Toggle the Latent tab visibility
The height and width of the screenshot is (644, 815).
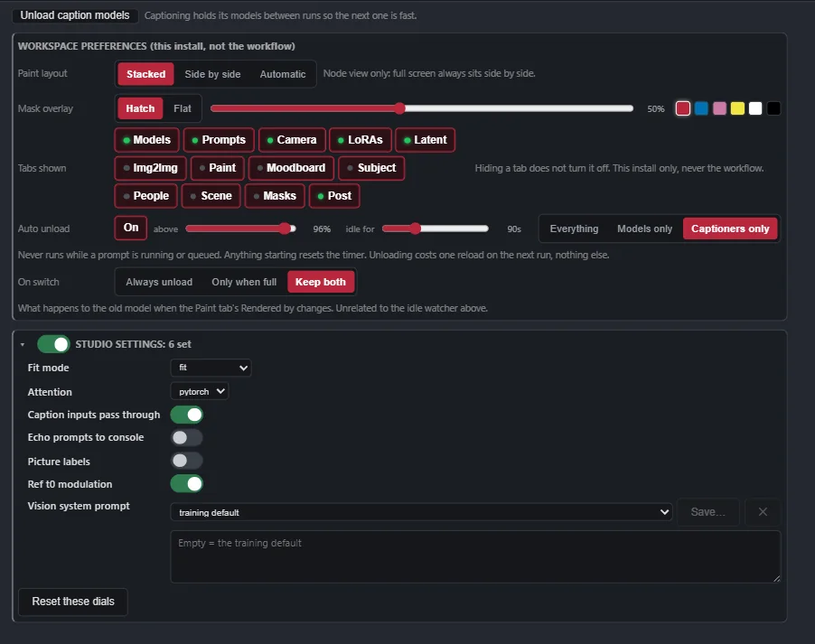(x=426, y=140)
